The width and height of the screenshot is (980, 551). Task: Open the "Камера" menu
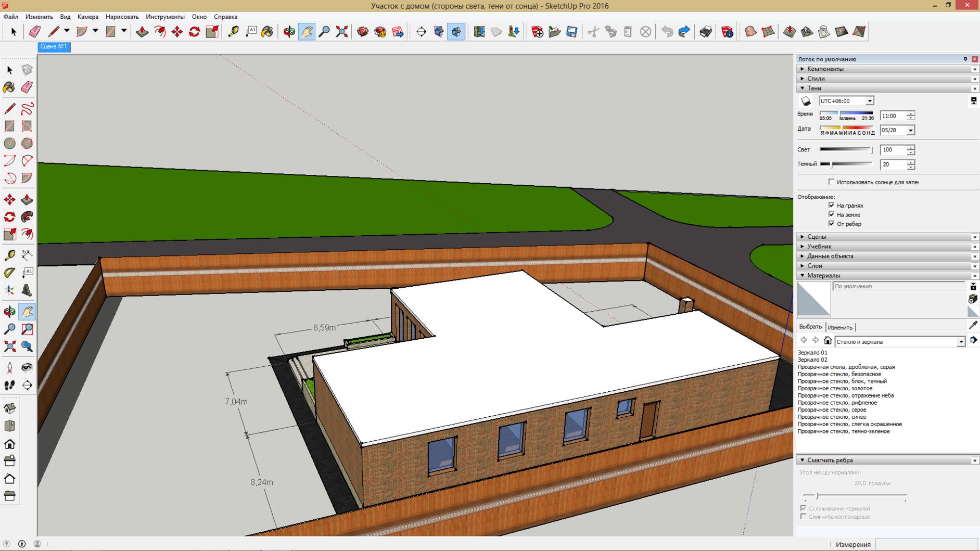[87, 17]
